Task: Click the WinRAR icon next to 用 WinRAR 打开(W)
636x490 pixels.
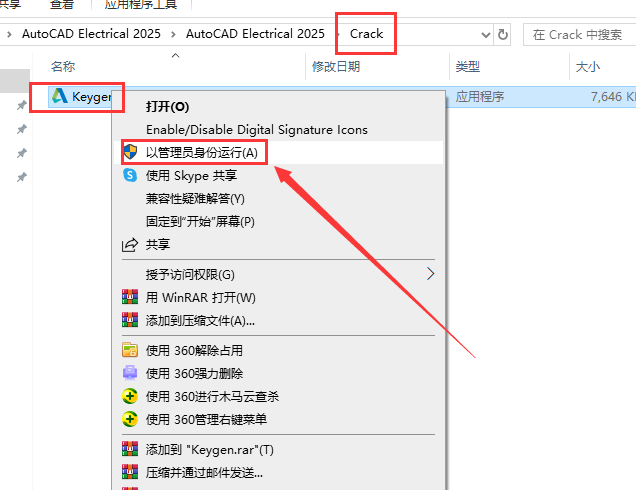Action: coord(129,298)
